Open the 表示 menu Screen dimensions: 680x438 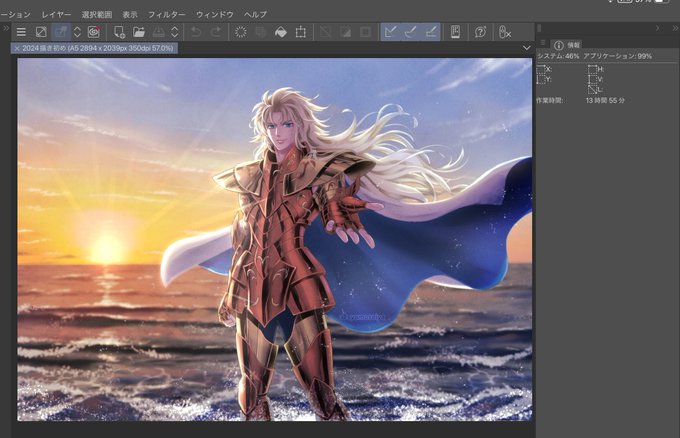(130, 15)
